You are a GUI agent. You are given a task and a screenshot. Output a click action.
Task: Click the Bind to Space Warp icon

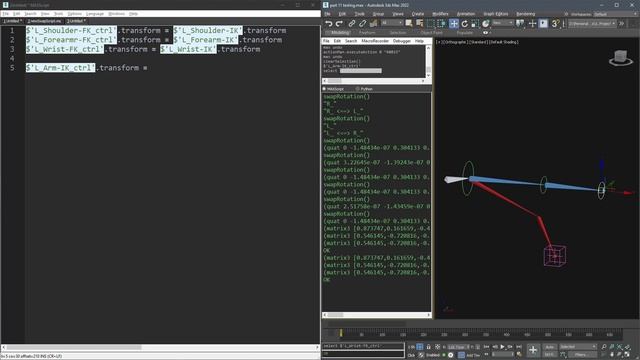click(x=373, y=24)
